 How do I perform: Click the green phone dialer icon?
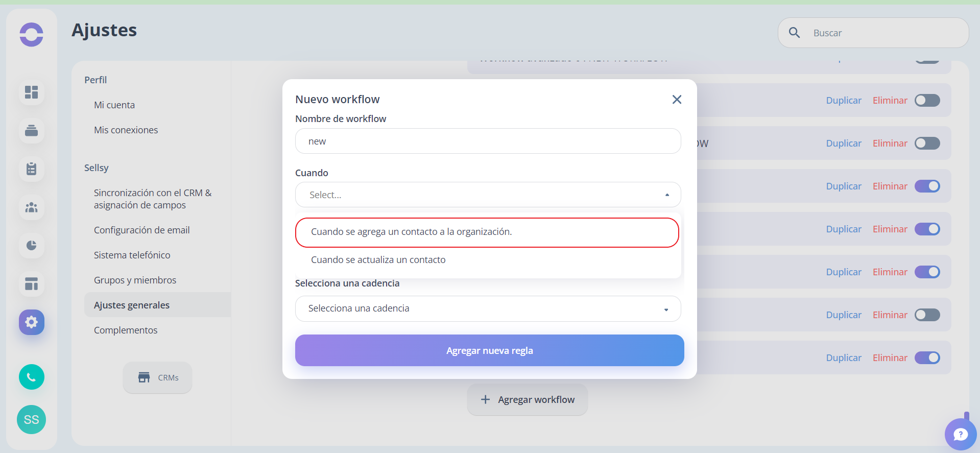click(32, 377)
